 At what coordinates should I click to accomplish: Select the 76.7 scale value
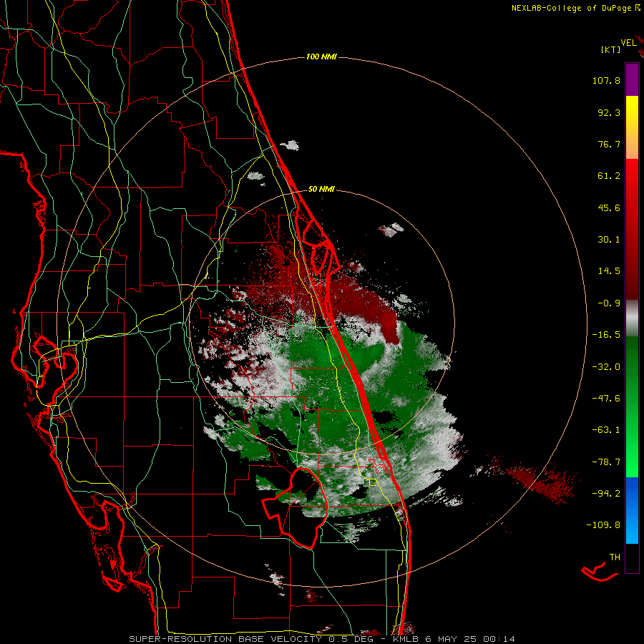(x=609, y=144)
